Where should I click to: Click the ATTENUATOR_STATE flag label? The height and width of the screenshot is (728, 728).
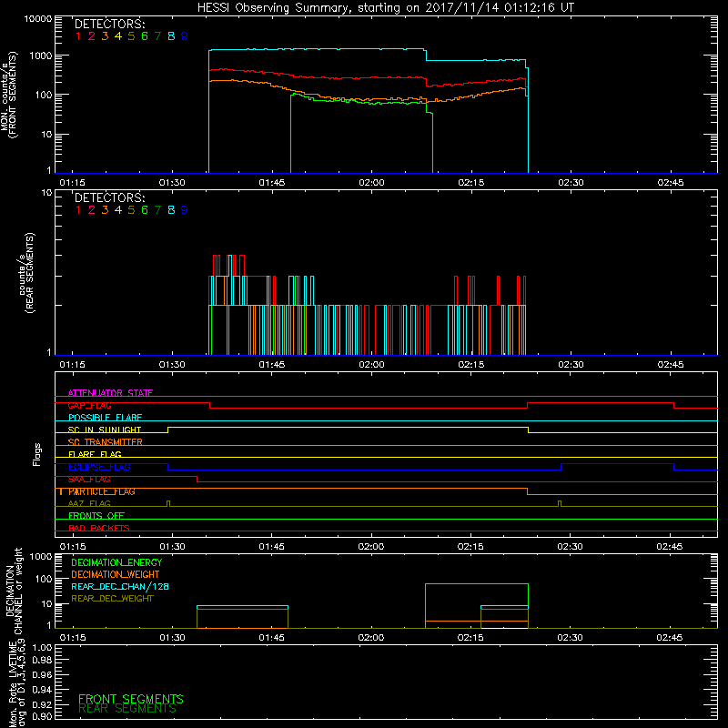coord(110,393)
